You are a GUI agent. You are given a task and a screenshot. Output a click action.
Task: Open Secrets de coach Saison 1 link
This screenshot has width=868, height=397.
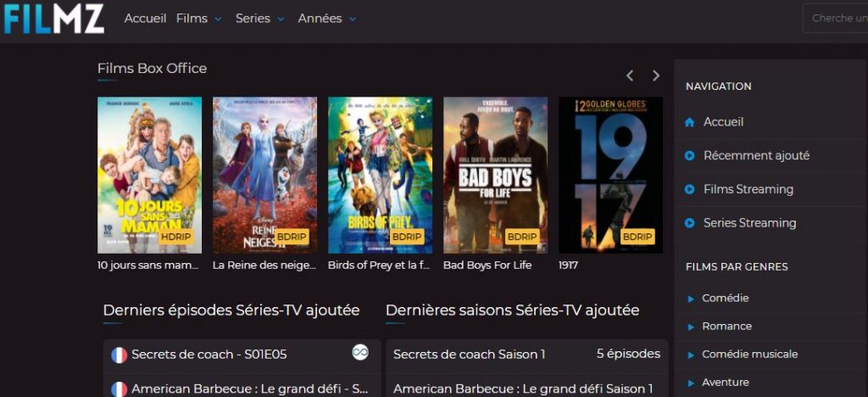pyautogui.click(x=469, y=354)
